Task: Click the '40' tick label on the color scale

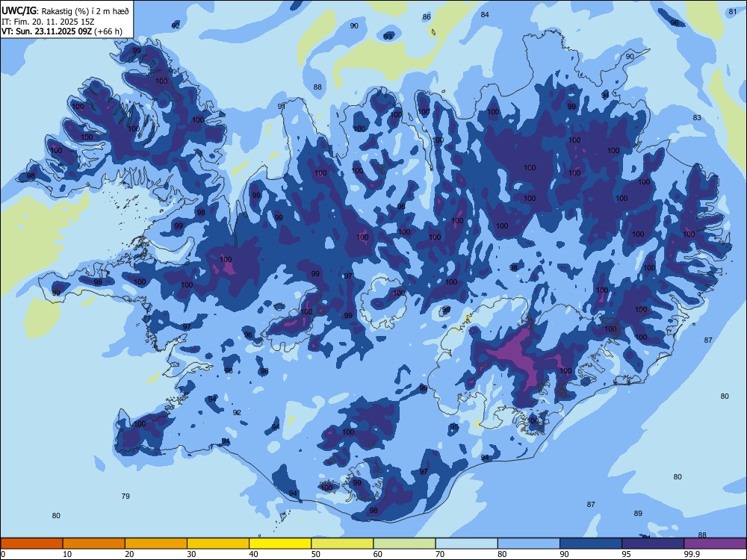Action: pyautogui.click(x=253, y=554)
